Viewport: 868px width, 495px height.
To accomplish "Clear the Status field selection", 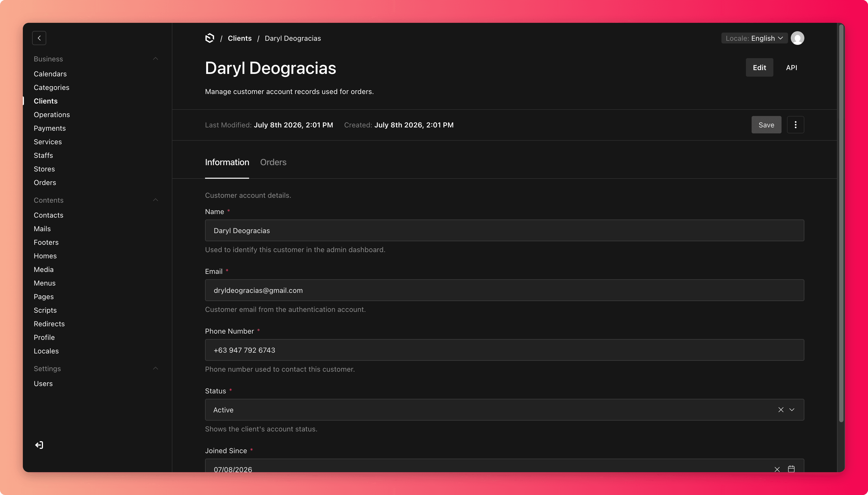I will 780,410.
